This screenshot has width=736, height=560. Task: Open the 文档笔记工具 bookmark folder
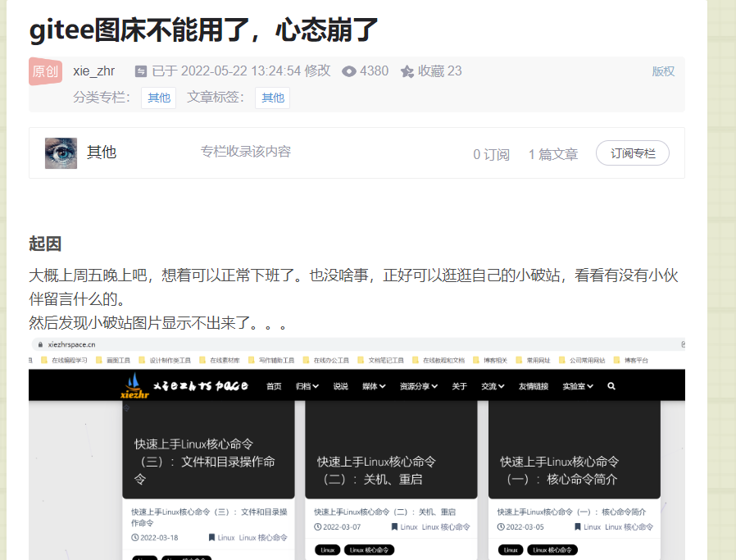[x=380, y=361]
